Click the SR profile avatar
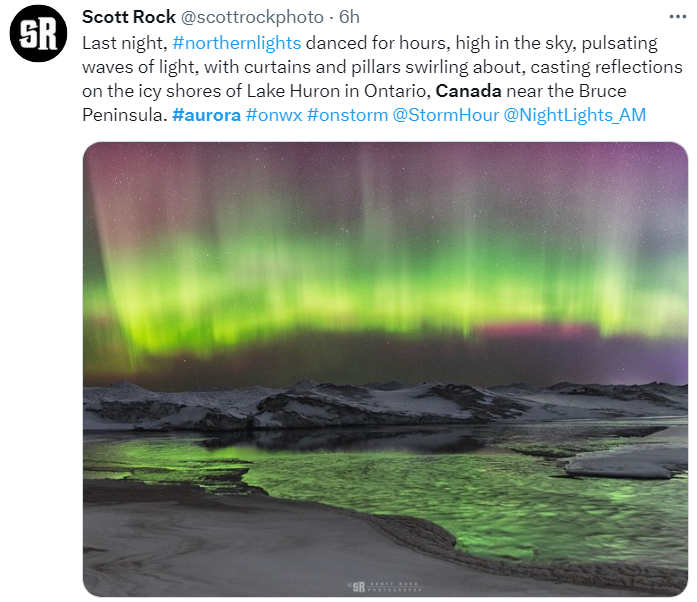 click(38, 33)
